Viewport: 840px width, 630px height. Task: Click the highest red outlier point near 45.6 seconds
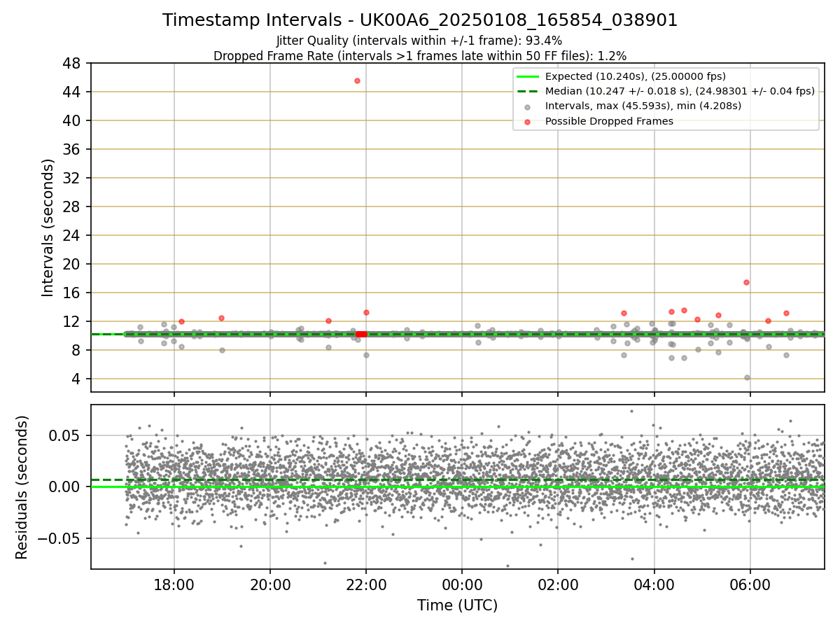[x=357, y=81]
